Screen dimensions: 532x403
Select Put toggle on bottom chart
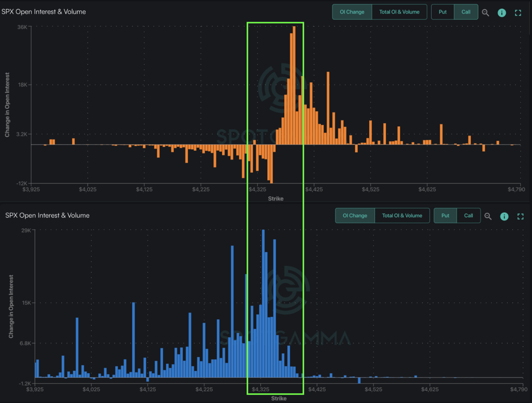coord(445,216)
